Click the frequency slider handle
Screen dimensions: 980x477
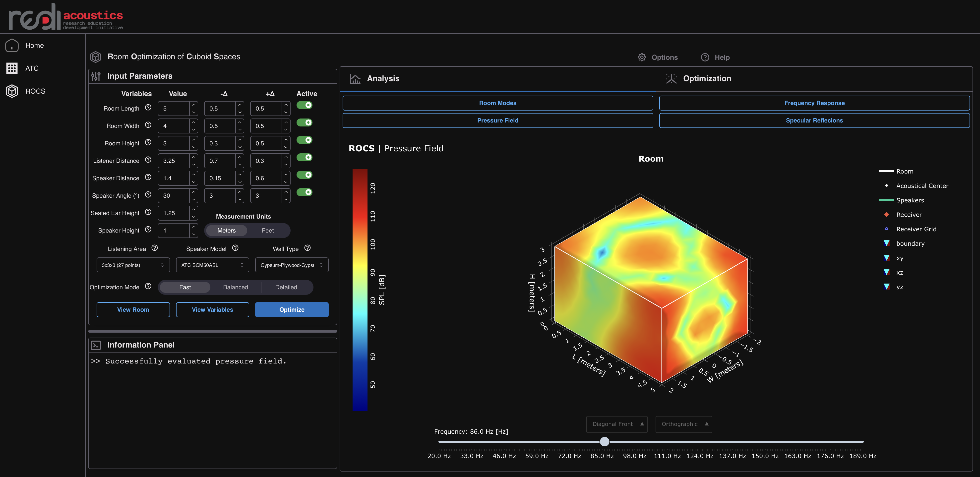[604, 442]
